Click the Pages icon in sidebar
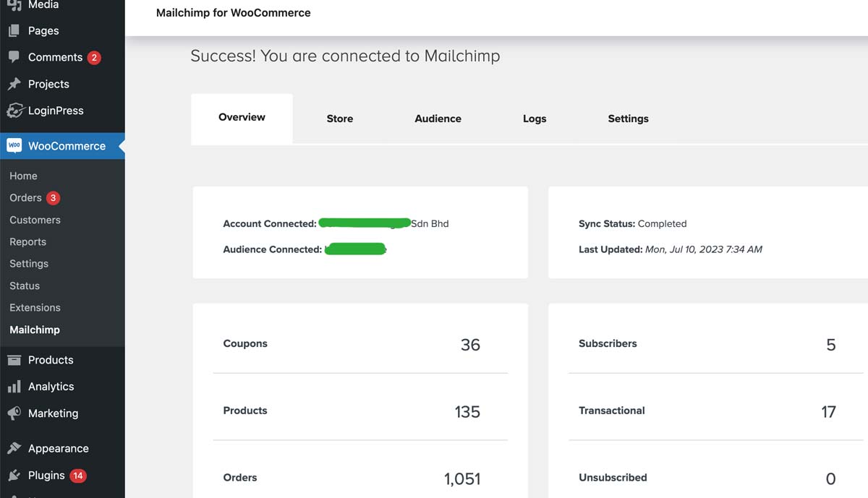The width and height of the screenshot is (868, 498). (14, 30)
